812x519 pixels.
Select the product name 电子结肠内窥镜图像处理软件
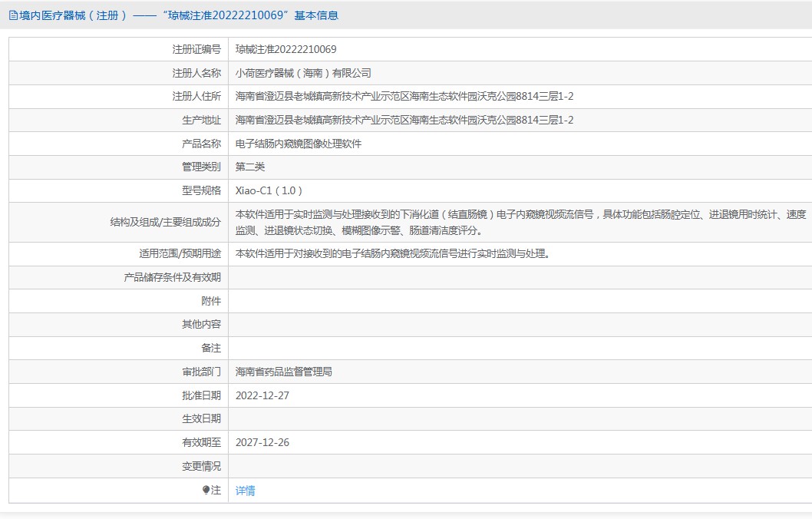[x=299, y=144]
